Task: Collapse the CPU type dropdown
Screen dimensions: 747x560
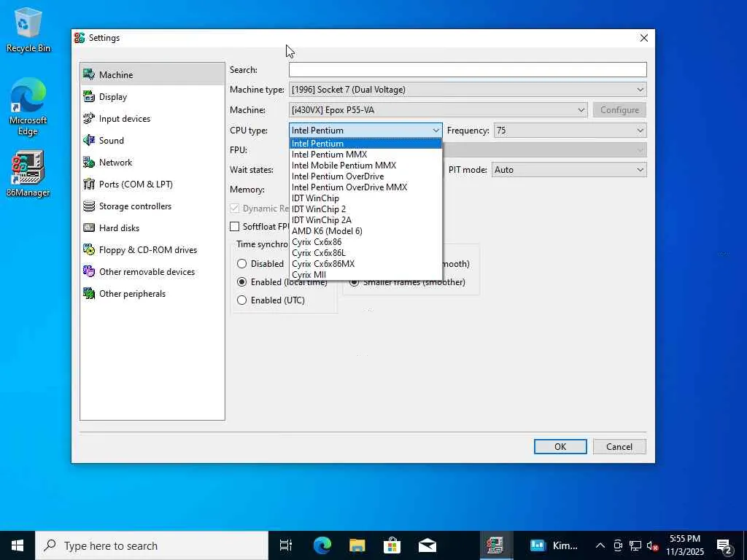Action: click(365, 131)
